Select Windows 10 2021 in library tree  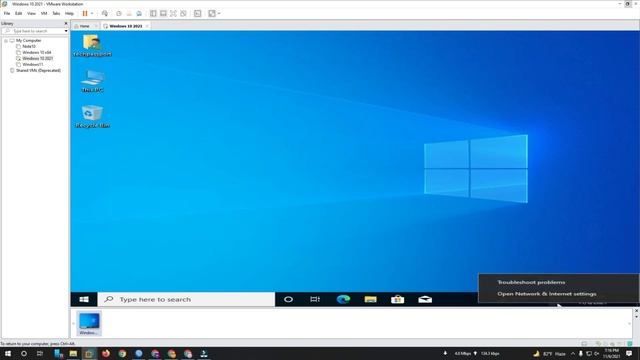(38, 58)
